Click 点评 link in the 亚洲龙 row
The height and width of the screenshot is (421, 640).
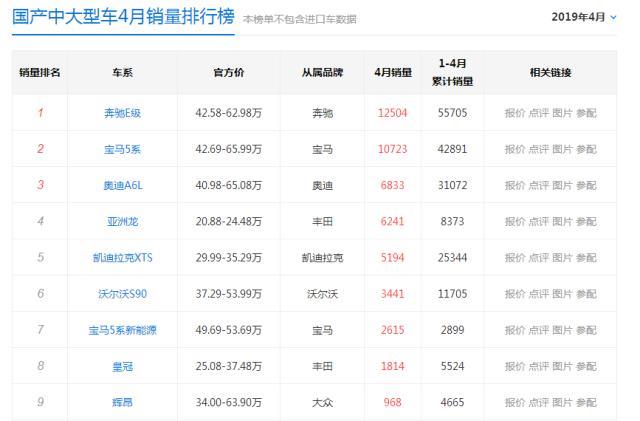[539, 221]
